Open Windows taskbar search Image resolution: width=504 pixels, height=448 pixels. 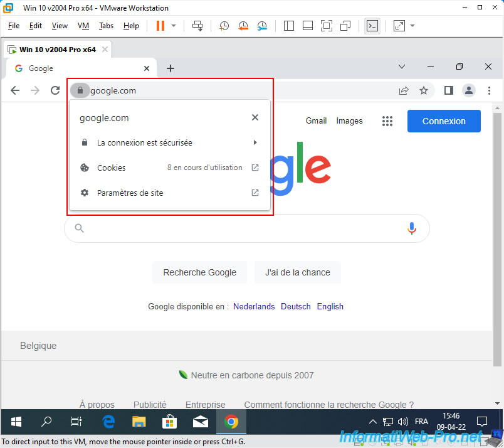click(x=46, y=422)
